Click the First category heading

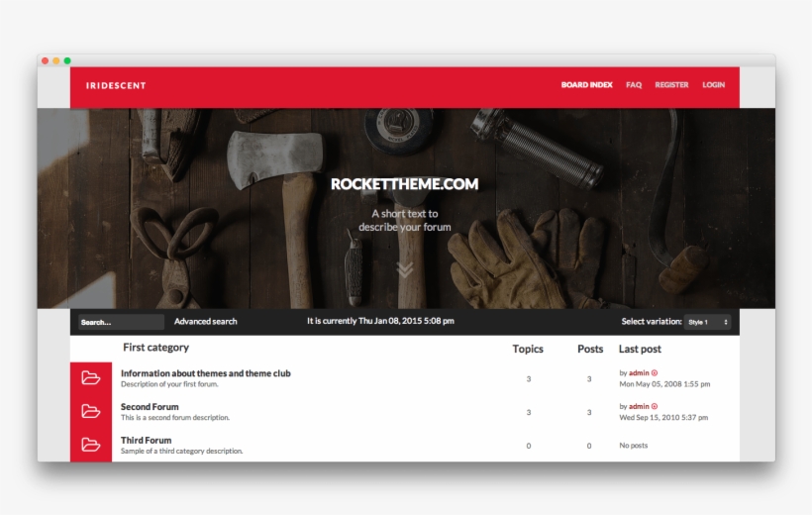155,348
